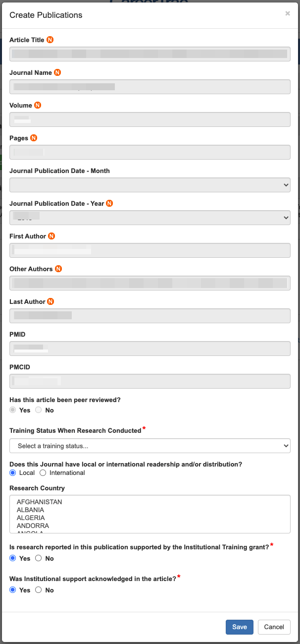Click the N icon by Journal Publication Date - Year
This screenshot has width=300, height=644.
(109, 203)
